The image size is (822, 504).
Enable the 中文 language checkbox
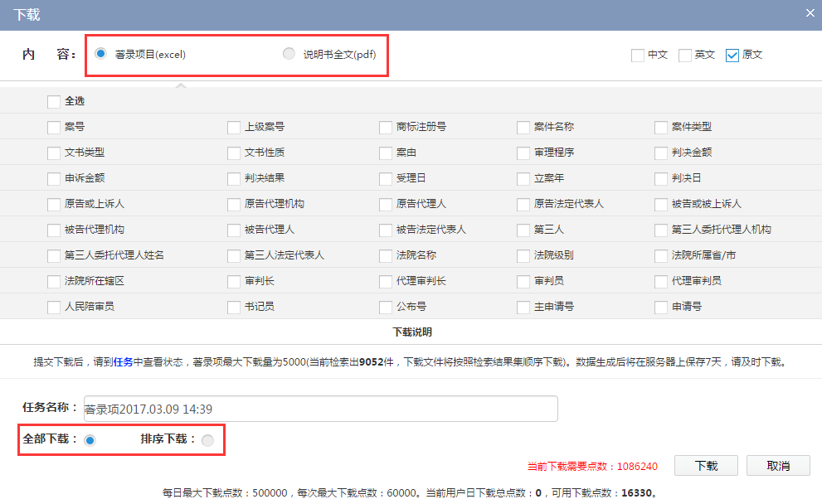[x=638, y=56]
